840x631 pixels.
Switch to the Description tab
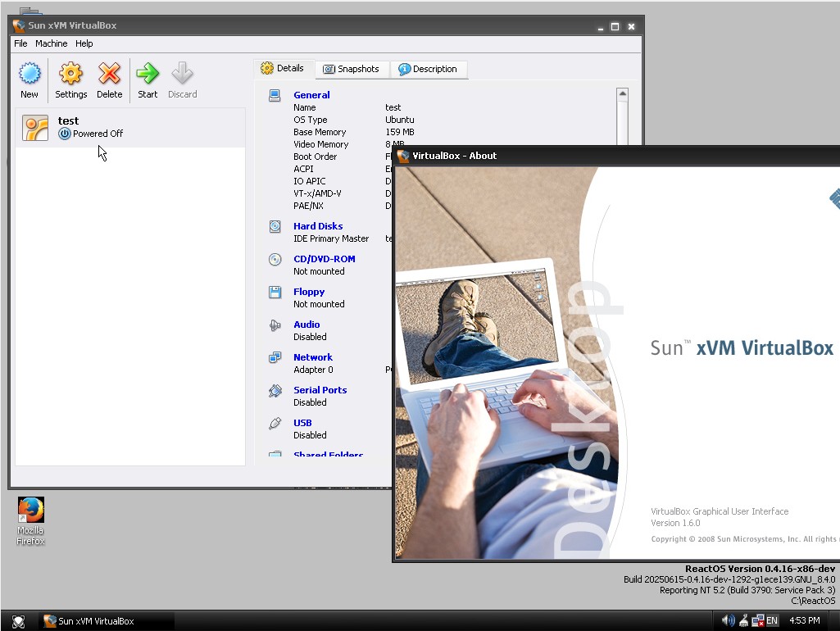(428, 69)
